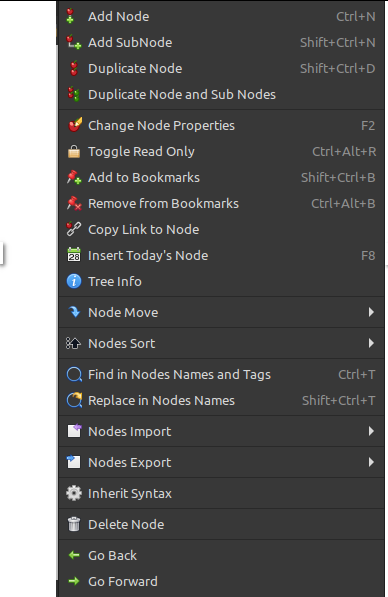The width and height of the screenshot is (388, 597).
Task: Click the gear icon for Inherit Syntax
Action: [74, 493]
